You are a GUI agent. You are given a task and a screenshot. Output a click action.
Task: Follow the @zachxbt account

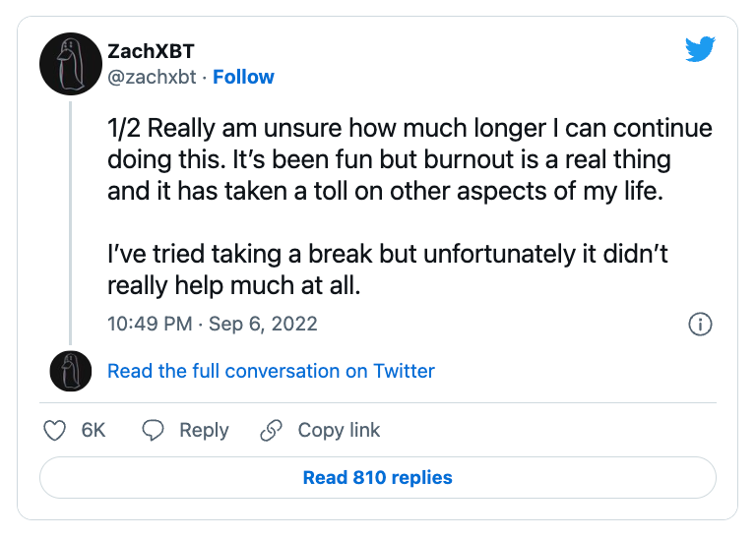[243, 77]
